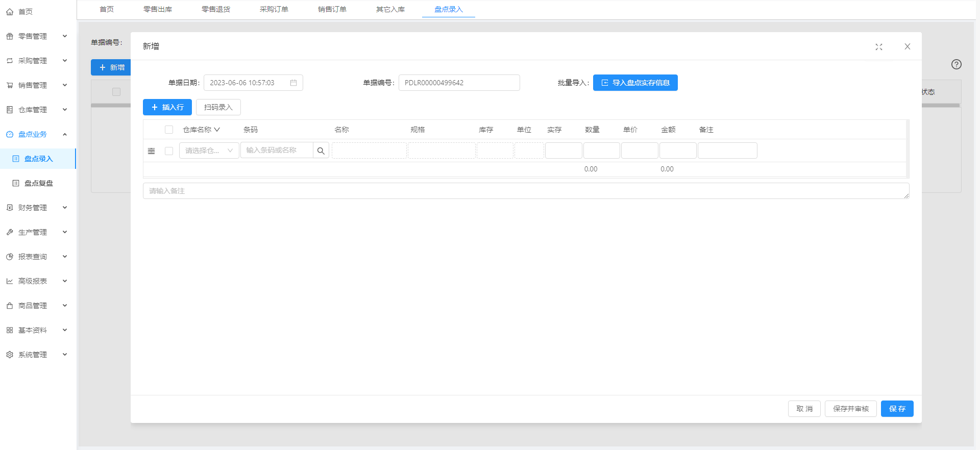Check the table header select-all checkbox
The width and height of the screenshot is (980, 450).
169,130
